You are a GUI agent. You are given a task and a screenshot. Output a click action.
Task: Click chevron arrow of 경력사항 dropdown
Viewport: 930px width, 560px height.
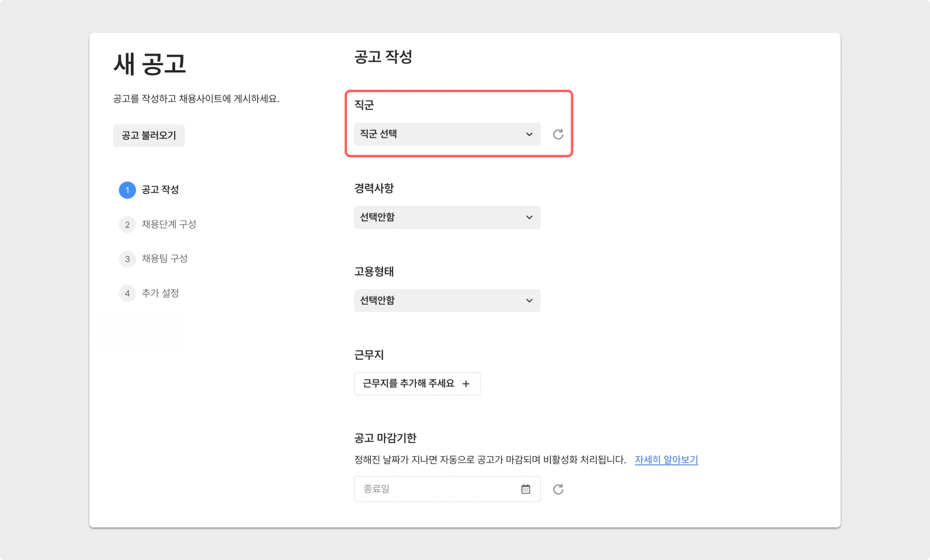click(529, 217)
